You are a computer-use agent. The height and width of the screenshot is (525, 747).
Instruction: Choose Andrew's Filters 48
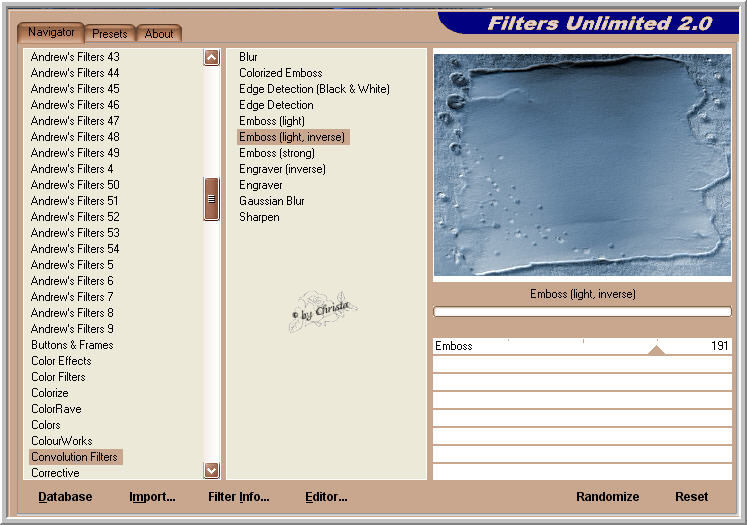click(x=75, y=137)
